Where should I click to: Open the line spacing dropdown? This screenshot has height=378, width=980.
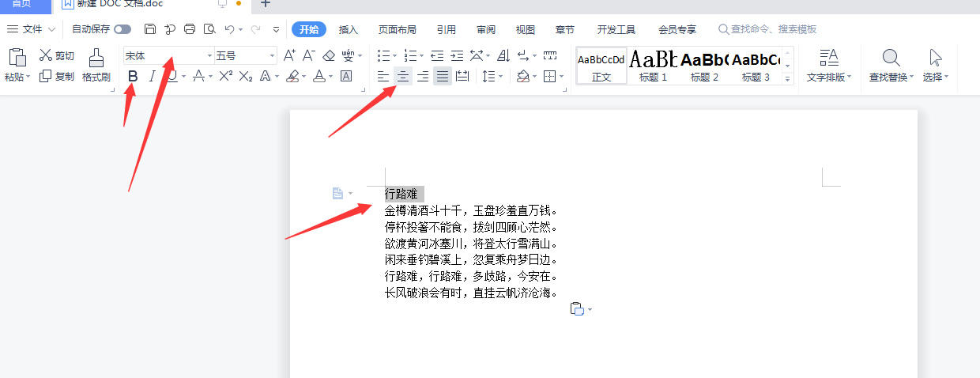click(x=501, y=77)
